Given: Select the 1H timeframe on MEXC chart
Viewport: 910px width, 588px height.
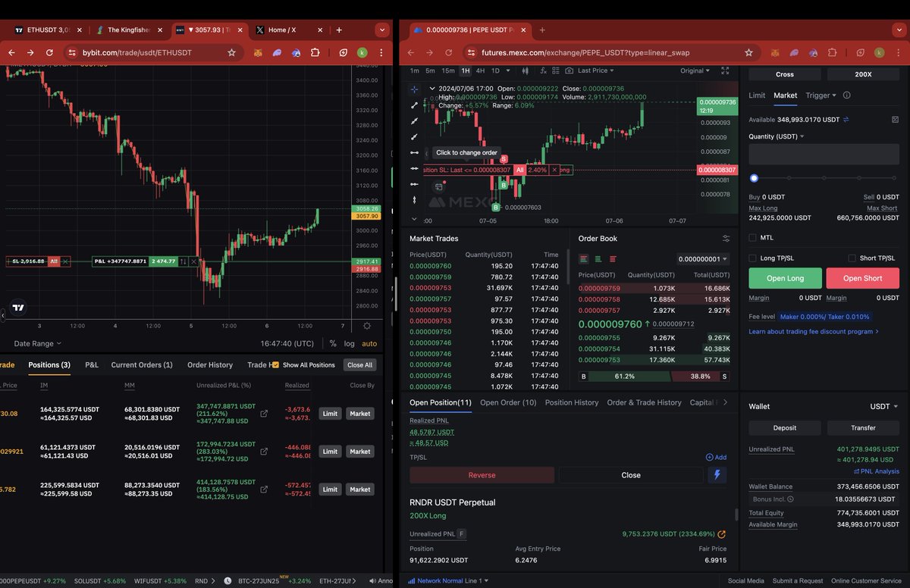Looking at the screenshot, I should coord(466,70).
